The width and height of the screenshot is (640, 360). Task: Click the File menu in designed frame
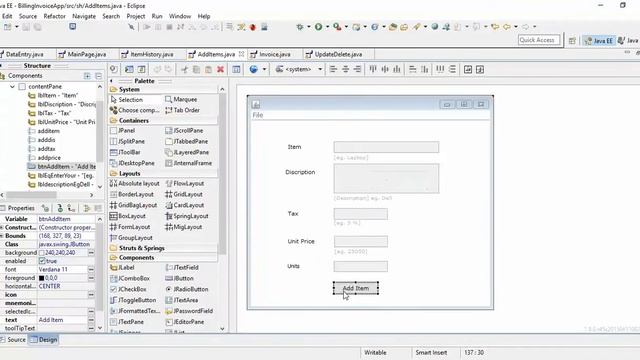(258, 115)
